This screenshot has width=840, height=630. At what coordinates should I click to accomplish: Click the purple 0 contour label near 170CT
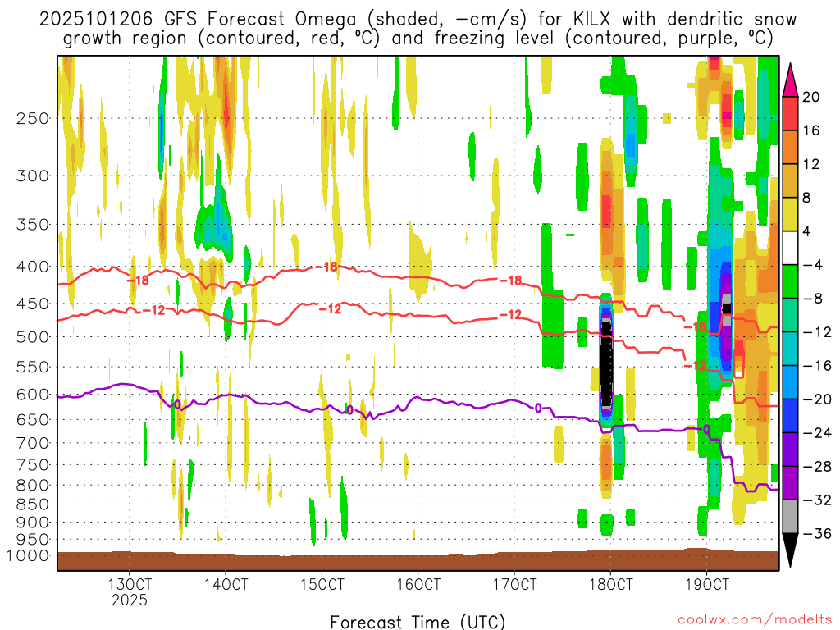point(538,408)
